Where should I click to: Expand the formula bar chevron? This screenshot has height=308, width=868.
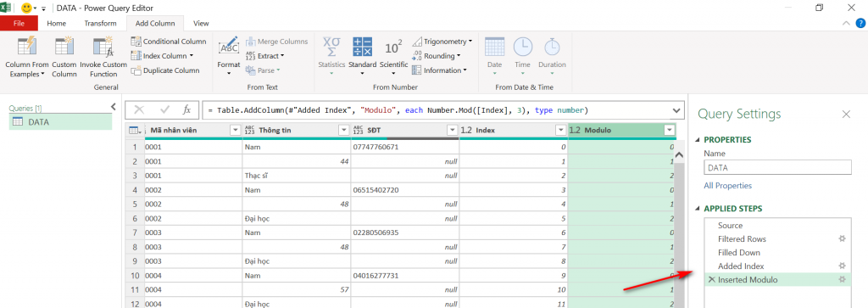pos(676,110)
